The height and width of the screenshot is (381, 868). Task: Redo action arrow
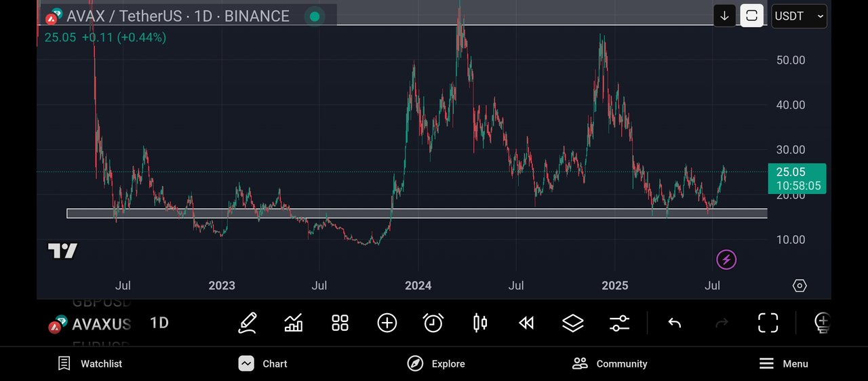click(722, 323)
